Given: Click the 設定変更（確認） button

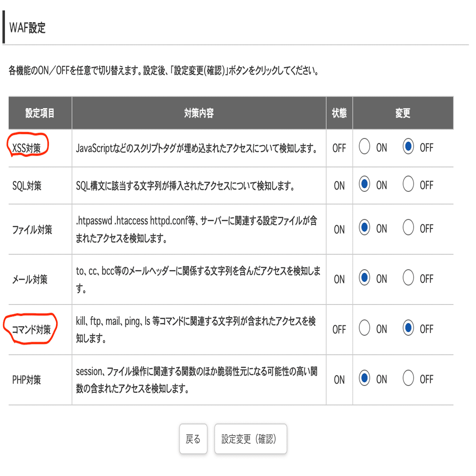Looking at the screenshot, I should (x=250, y=438).
